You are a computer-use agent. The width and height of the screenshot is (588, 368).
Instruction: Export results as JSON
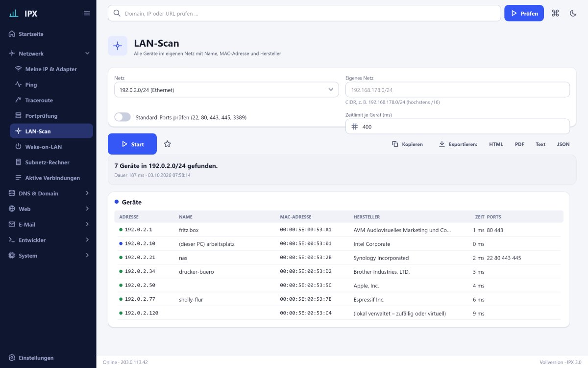click(x=563, y=144)
